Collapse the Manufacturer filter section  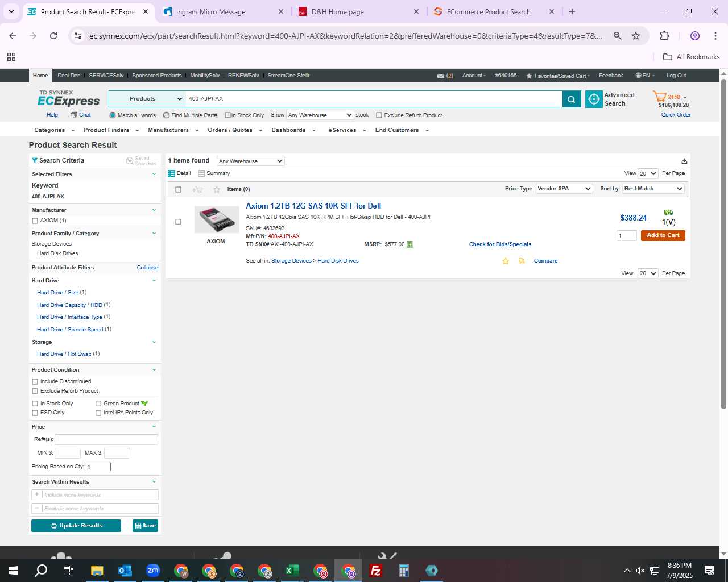[154, 210]
